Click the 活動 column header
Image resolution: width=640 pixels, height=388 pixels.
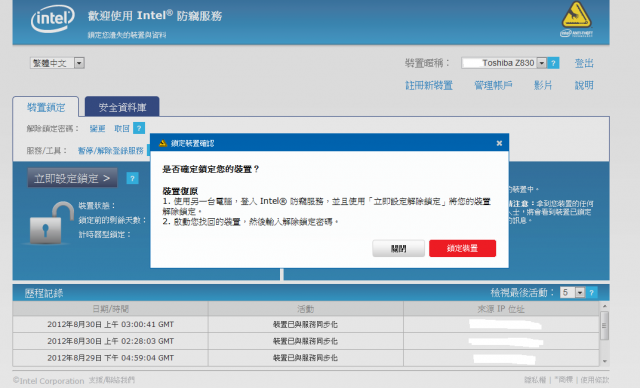[x=306, y=309]
